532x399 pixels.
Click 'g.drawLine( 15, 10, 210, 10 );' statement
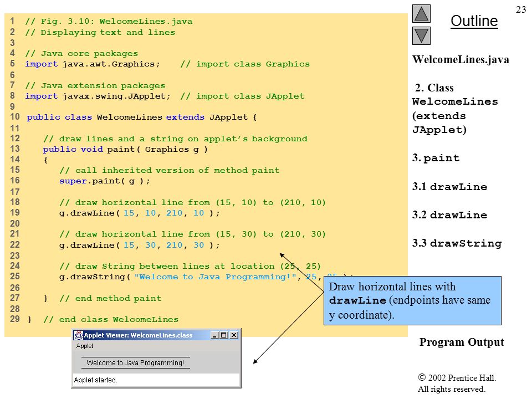140,213
